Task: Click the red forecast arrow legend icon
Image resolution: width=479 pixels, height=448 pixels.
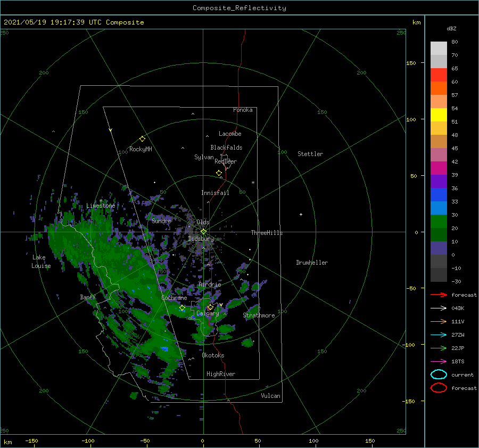Action: (439, 295)
